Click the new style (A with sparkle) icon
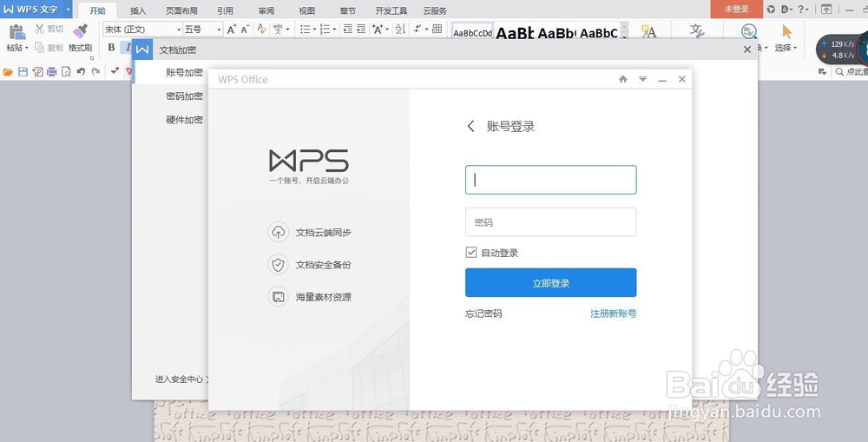Viewport: 868px width, 442px height. pos(648,31)
